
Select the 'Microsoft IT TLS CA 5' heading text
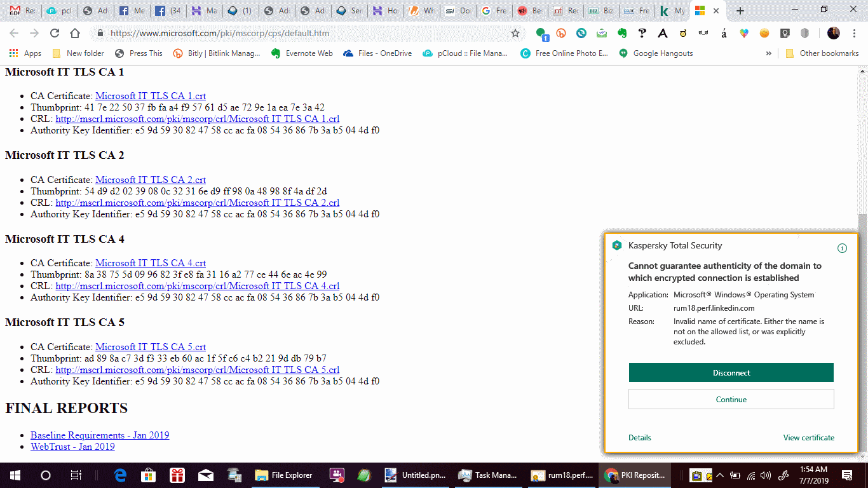pos(65,322)
